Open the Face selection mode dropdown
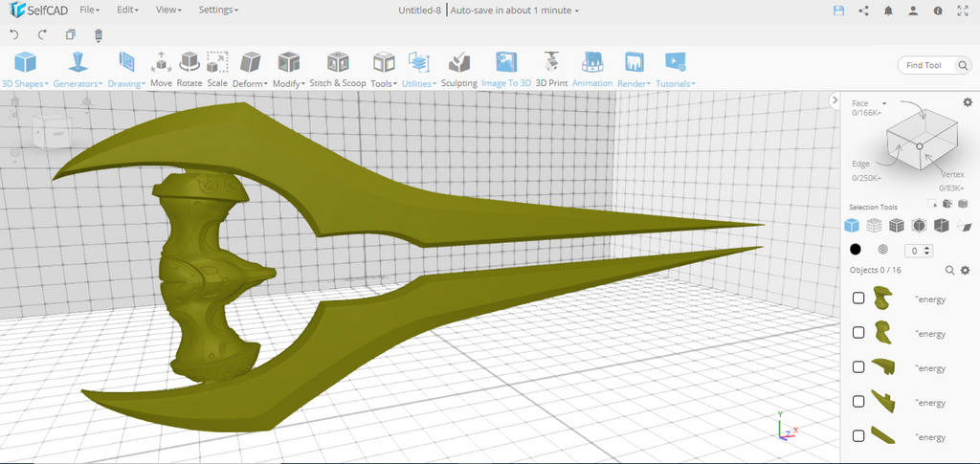Viewport: 980px width, 464px height. pos(869,103)
